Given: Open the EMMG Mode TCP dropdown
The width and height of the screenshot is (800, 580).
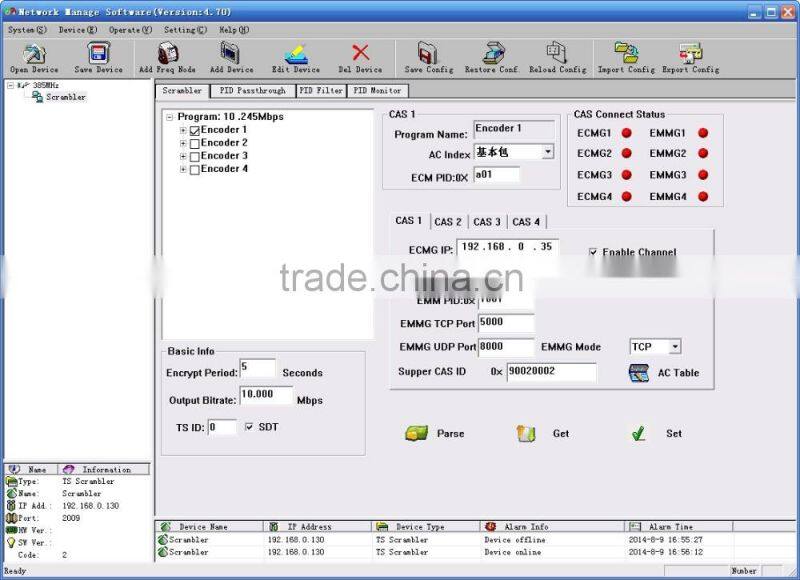Looking at the screenshot, I should 675,347.
